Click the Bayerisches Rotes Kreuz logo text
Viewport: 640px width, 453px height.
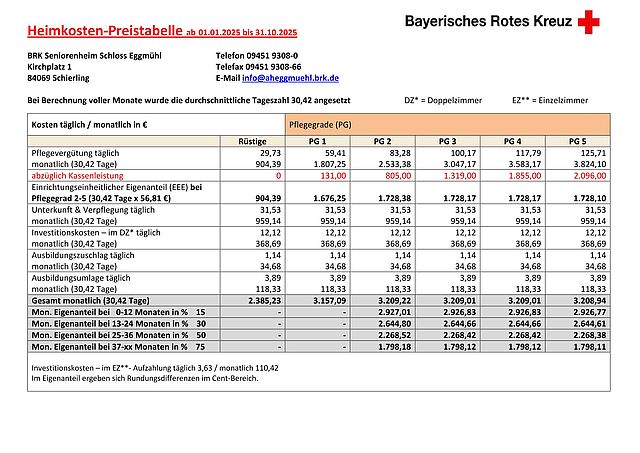[488, 21]
